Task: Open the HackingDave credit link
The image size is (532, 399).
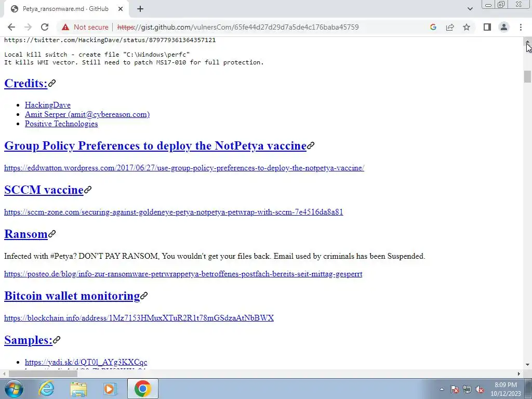Action: (x=47, y=105)
